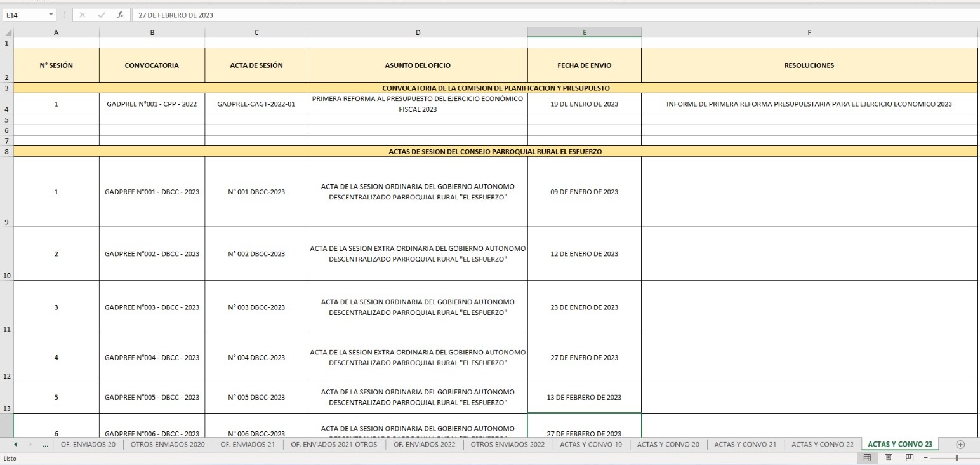Select the N° 003 DBCC-2023 cell
This screenshot has height=465, width=980.
click(256, 307)
